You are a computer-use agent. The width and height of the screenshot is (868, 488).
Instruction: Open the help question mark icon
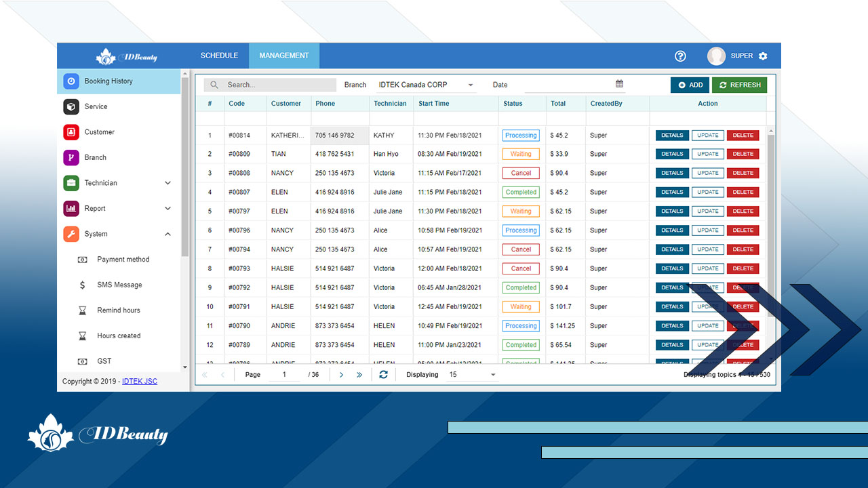point(680,56)
